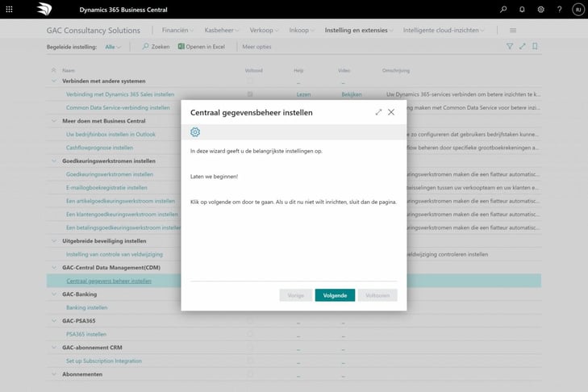Collapse GAC-Central Data Management(CDM) group

pos(53,268)
